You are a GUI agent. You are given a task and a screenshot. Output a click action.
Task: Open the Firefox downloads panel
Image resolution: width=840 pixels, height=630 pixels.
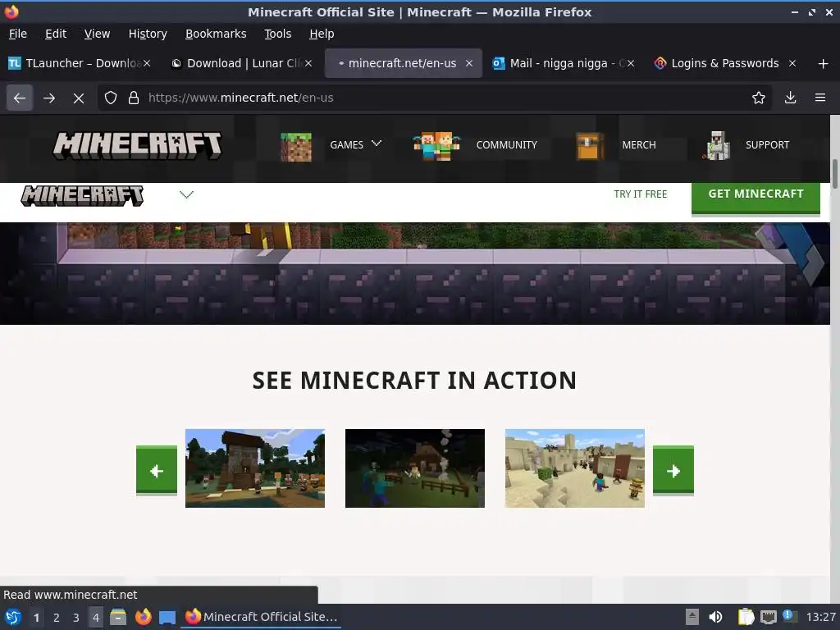tap(790, 98)
